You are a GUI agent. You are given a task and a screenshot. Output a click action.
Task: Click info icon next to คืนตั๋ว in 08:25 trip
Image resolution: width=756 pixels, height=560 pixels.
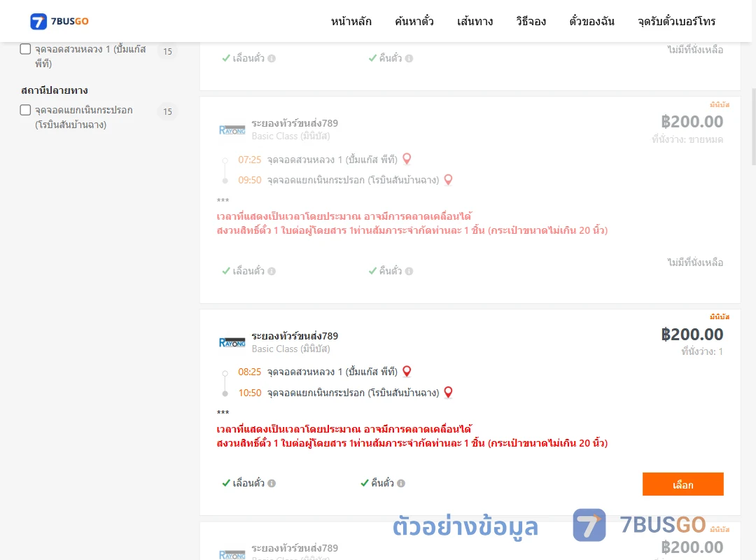[x=401, y=483]
